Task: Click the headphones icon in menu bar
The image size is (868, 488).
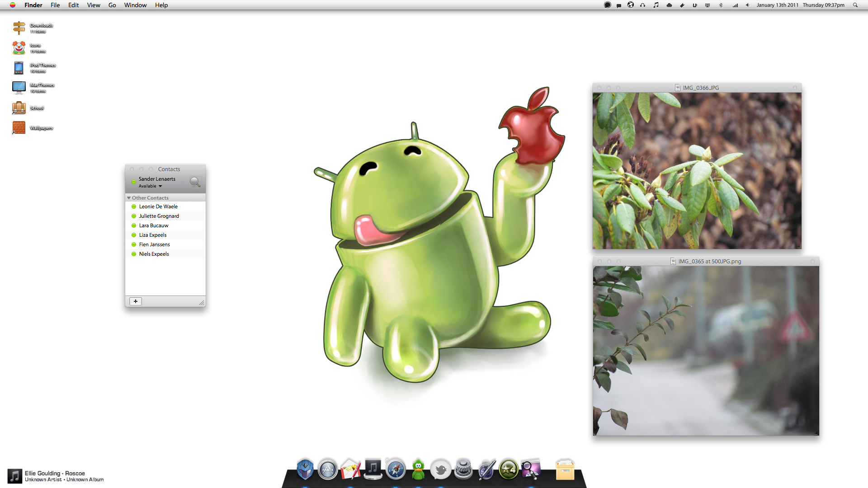Action: (x=642, y=5)
